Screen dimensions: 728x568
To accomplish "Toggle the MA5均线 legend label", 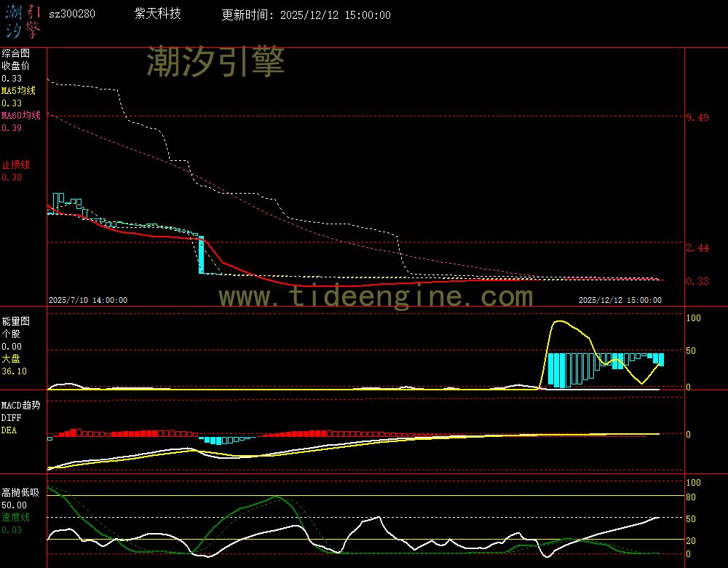I will pyautogui.click(x=18, y=90).
